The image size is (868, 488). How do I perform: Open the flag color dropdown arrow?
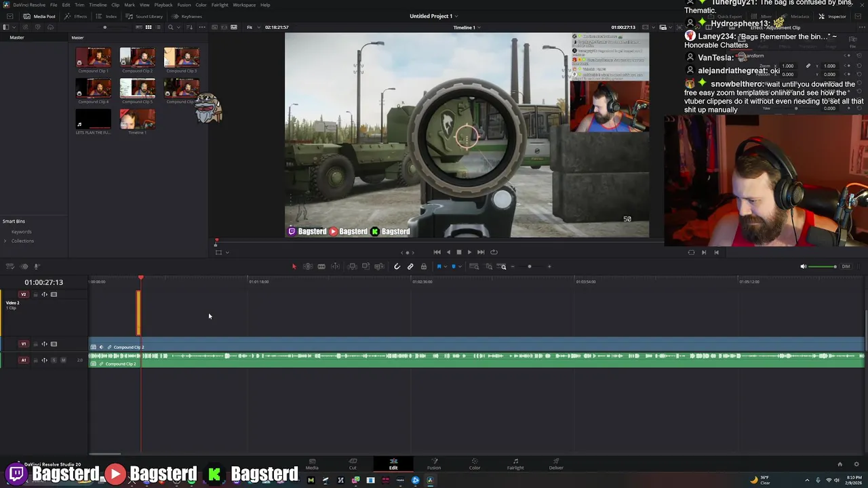tap(445, 266)
